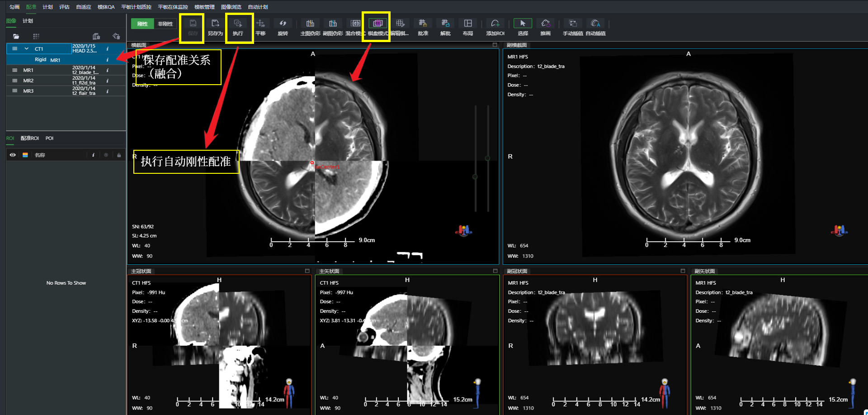Switch to the POI tab
Image resolution: width=868 pixels, height=415 pixels.
49,138
